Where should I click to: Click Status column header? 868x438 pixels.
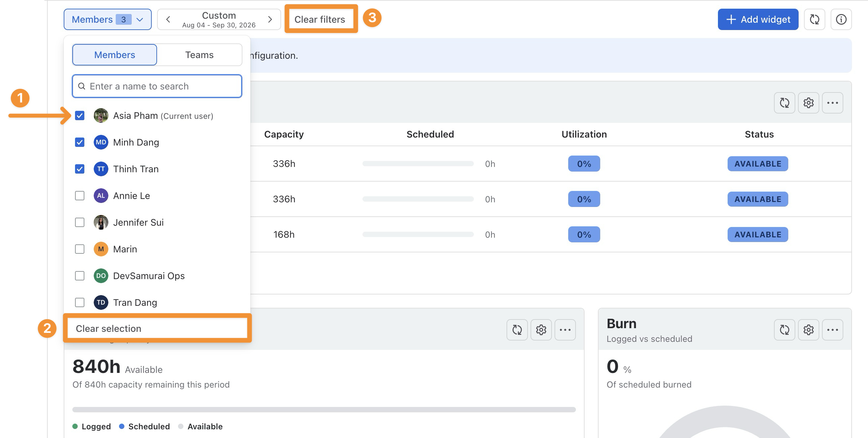[x=759, y=134]
